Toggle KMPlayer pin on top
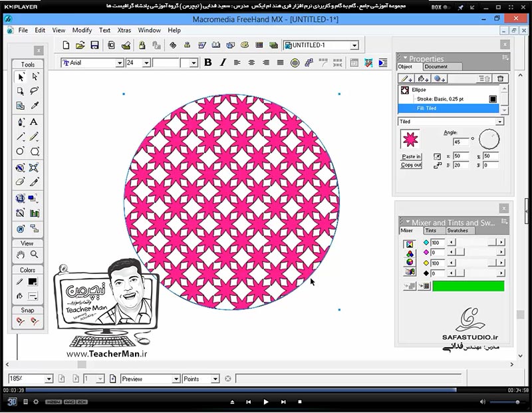Image resolution: width=532 pixels, height=413 pixels. [x=460, y=7]
